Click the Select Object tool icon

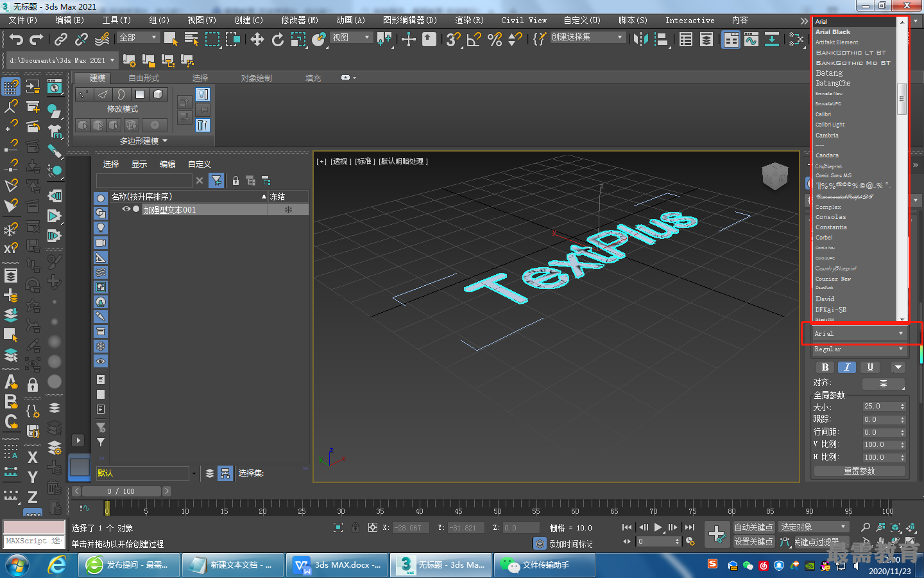[x=171, y=40]
